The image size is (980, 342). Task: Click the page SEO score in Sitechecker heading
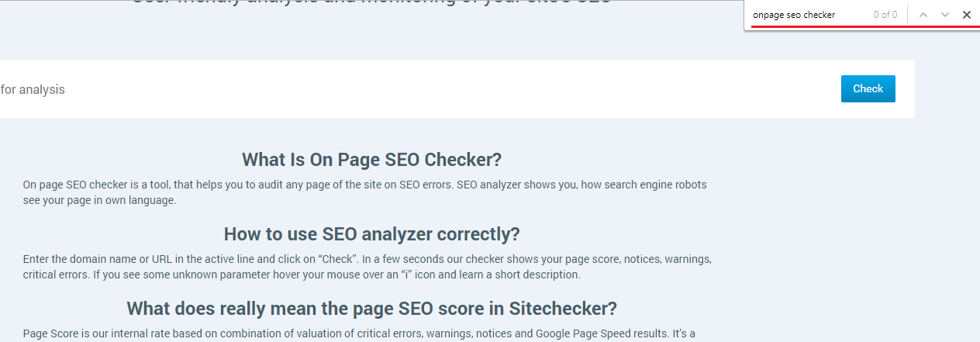(x=371, y=309)
